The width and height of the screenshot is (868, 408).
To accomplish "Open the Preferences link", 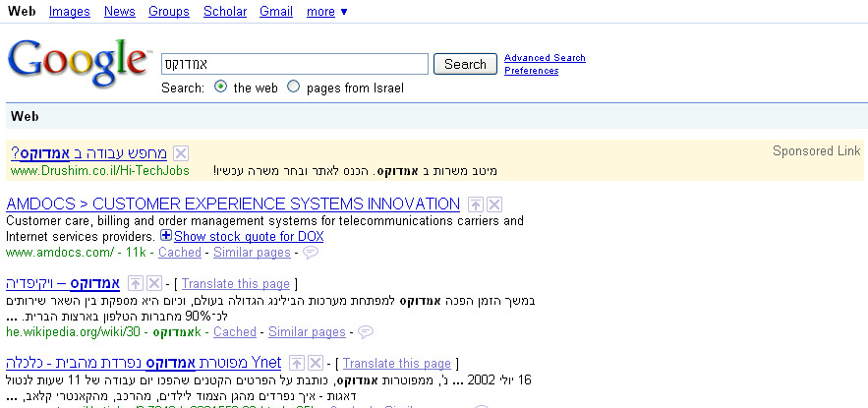I will click(532, 71).
